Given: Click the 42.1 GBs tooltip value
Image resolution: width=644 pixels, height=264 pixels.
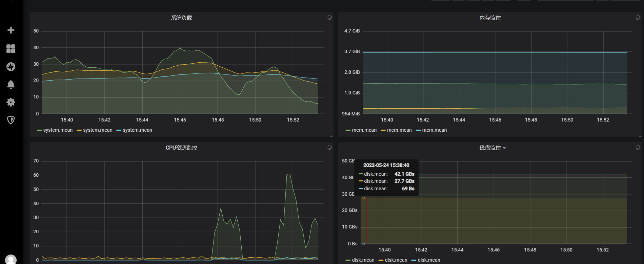Looking at the screenshot, I should click(404, 174).
